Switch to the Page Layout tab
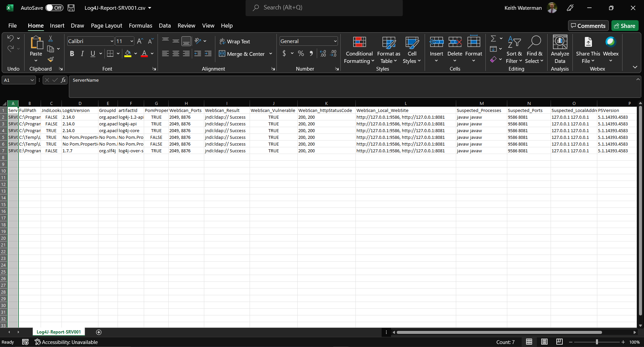 [106, 26]
